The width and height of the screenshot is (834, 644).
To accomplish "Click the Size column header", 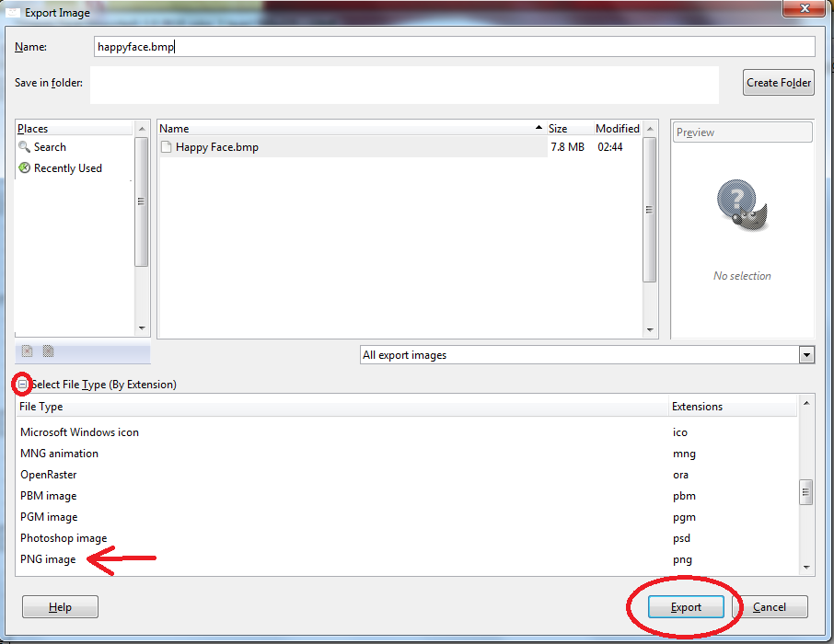I will tap(570, 128).
